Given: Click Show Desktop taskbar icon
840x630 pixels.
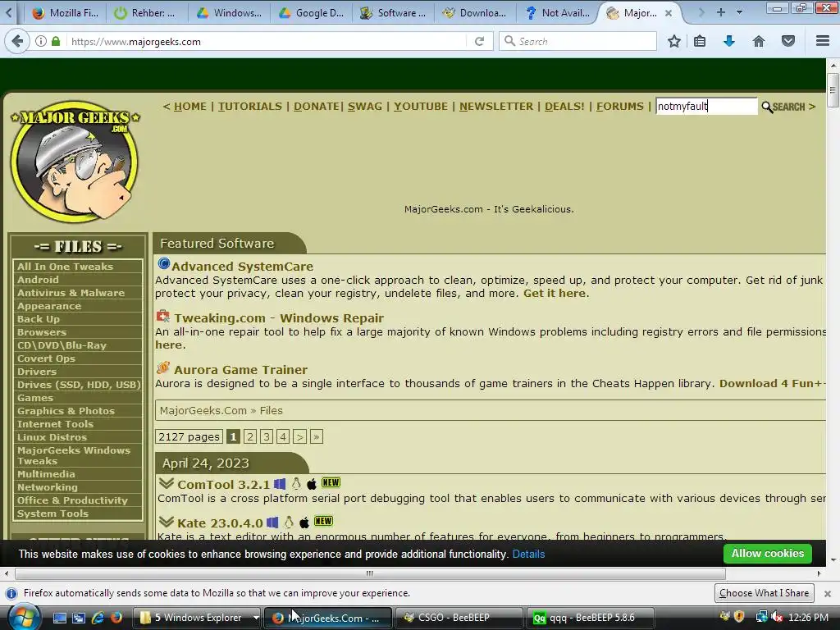Looking at the screenshot, I should [60, 618].
